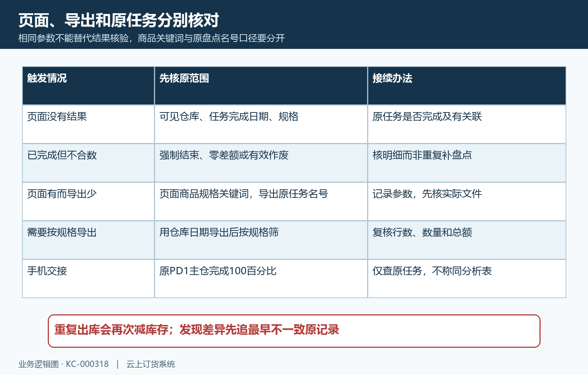Click the subtitle beginning 相同参数不能替代结果核验
The height and width of the screenshot is (375, 588).
pyautogui.click(x=152, y=38)
